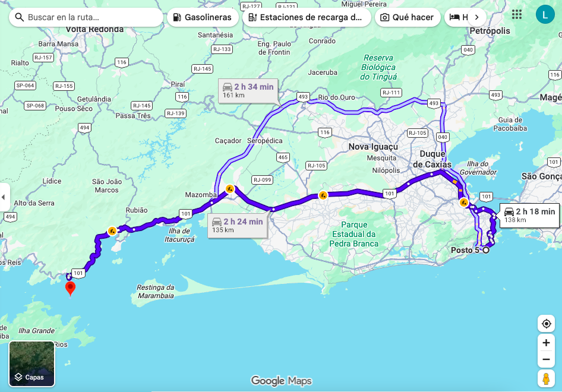Focus the 'Buscar en la ruta' field
The image size is (562, 392).
click(x=86, y=17)
